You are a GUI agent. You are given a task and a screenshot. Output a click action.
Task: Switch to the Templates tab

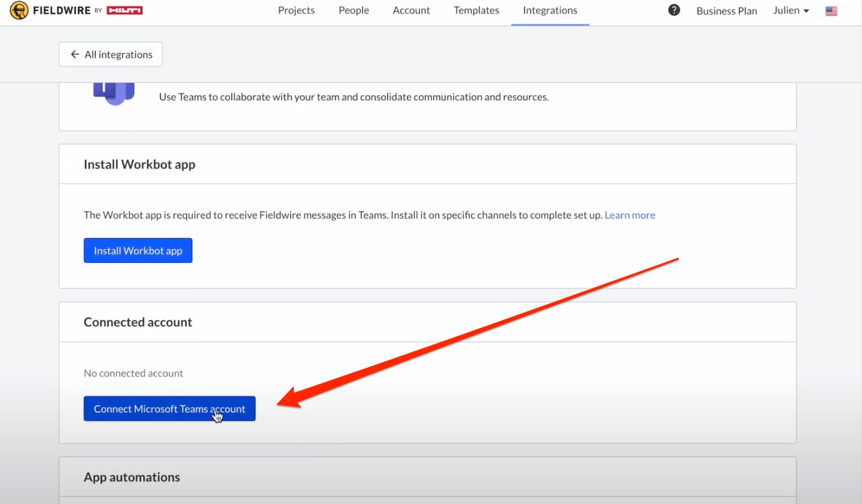pyautogui.click(x=477, y=10)
